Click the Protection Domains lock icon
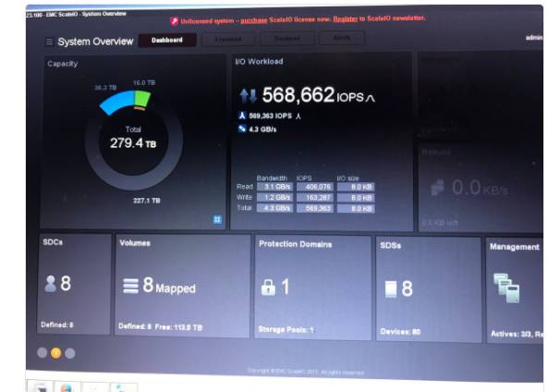The width and height of the screenshot is (560, 392). pyautogui.click(x=268, y=288)
